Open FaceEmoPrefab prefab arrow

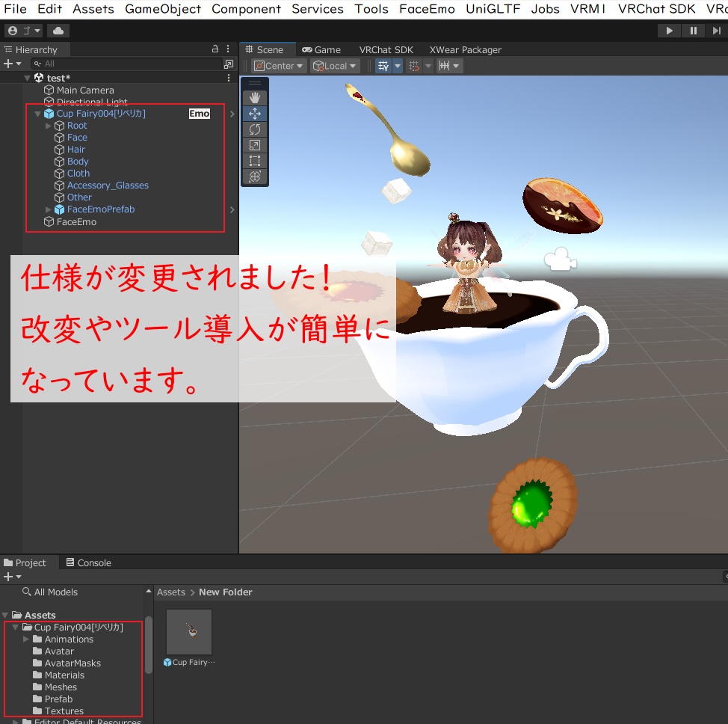click(232, 209)
